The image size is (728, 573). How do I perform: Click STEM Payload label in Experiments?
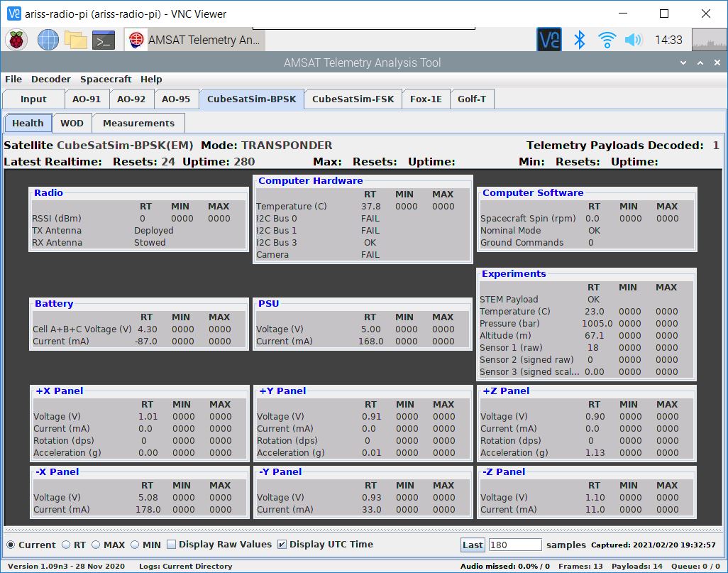coord(509,299)
